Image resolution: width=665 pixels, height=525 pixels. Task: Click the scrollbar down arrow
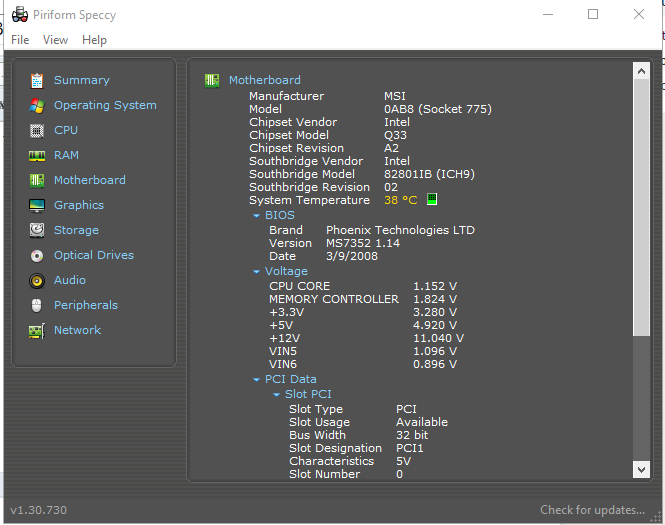click(x=641, y=469)
